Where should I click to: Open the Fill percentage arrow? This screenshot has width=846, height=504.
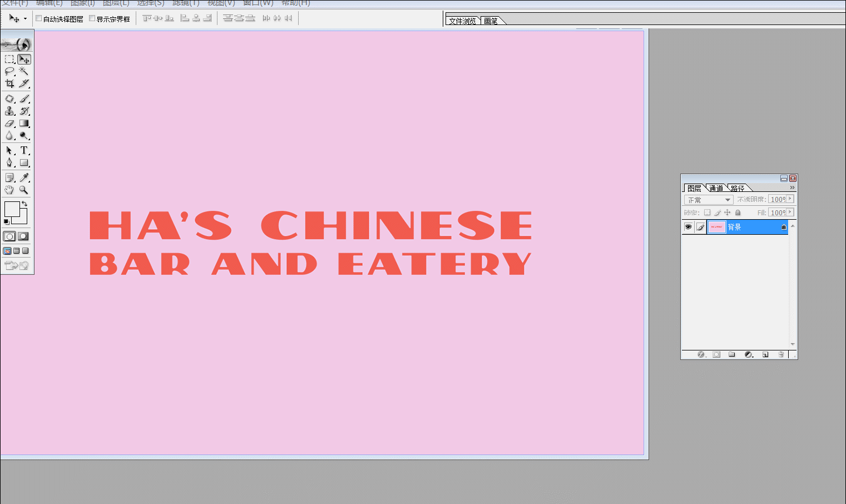pyautogui.click(x=790, y=212)
